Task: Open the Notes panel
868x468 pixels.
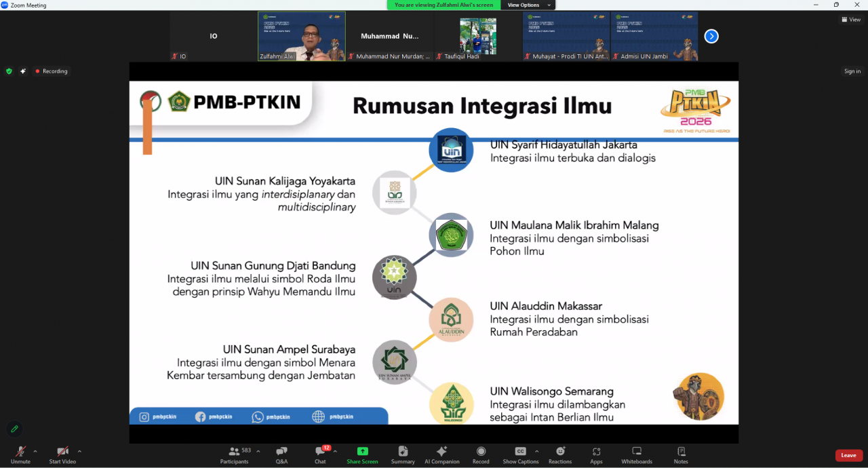Action: (x=680, y=454)
